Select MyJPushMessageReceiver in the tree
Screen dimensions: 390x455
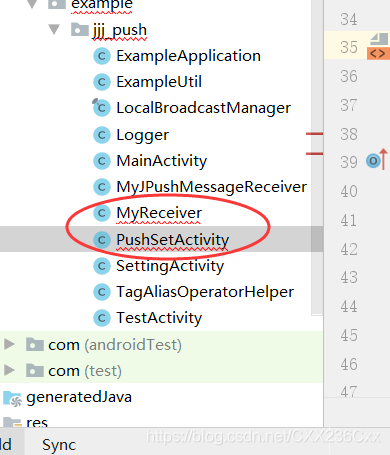click(x=211, y=187)
